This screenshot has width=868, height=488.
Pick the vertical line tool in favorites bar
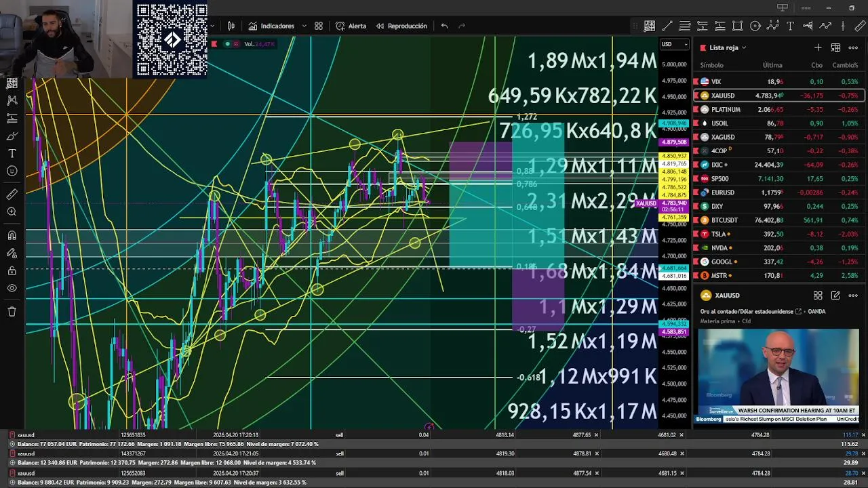(x=843, y=26)
